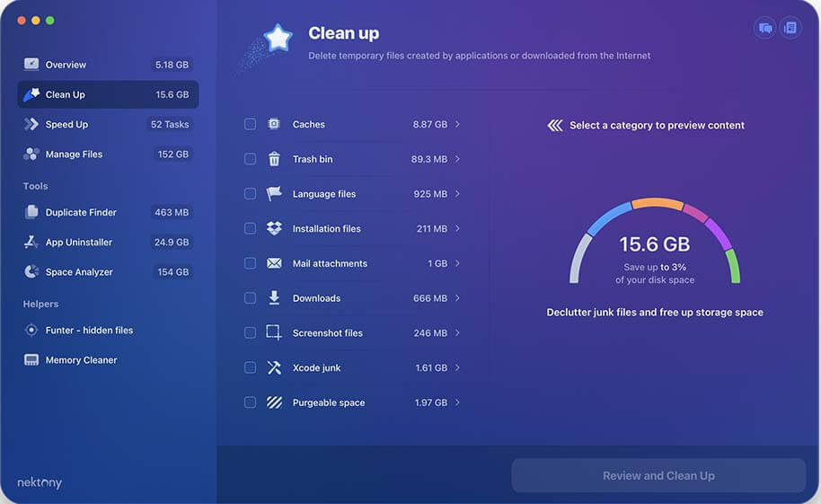
Task: Expand Xcode junk with its chevron
Action: (x=457, y=367)
